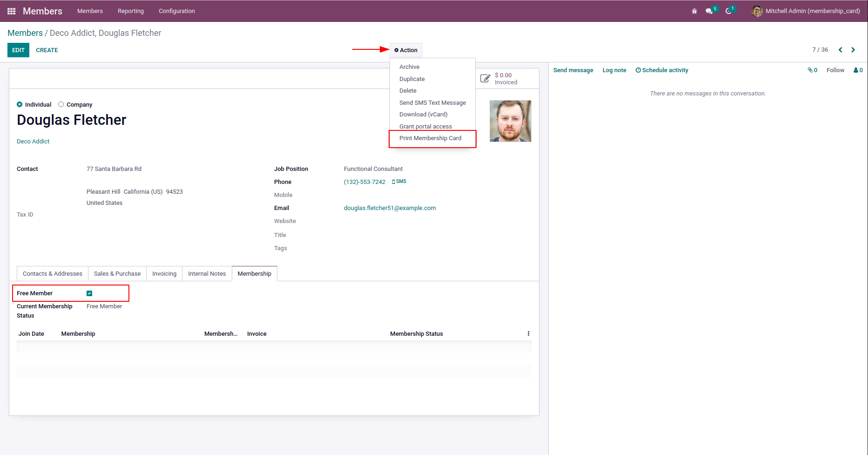Go to previous record arrow
The height and width of the screenshot is (455, 868).
841,50
